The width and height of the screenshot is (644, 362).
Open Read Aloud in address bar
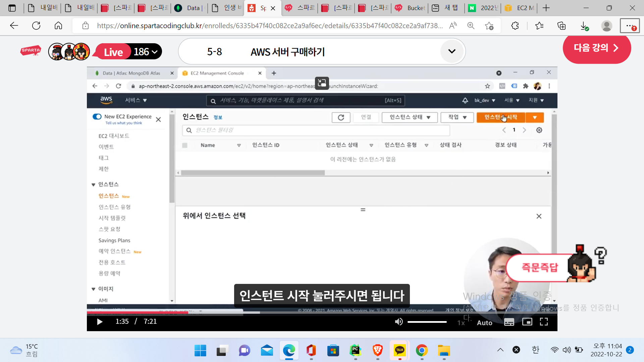tap(453, 26)
